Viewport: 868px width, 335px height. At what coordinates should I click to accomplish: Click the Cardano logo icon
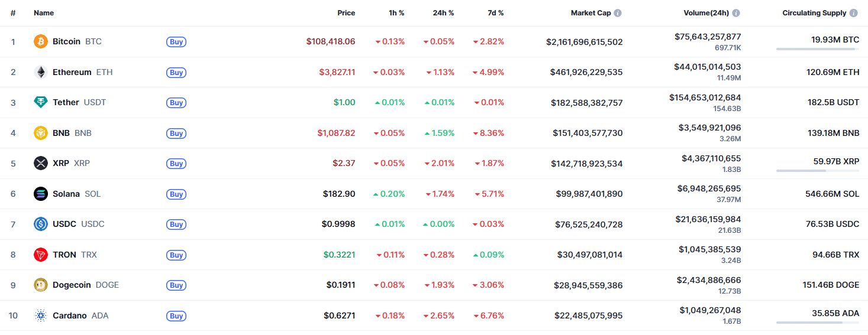pos(41,316)
